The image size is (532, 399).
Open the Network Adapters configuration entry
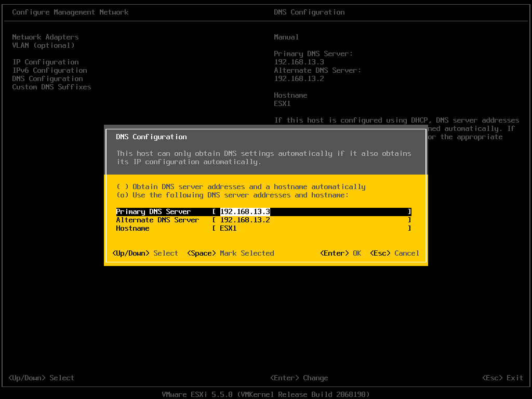[x=45, y=37]
